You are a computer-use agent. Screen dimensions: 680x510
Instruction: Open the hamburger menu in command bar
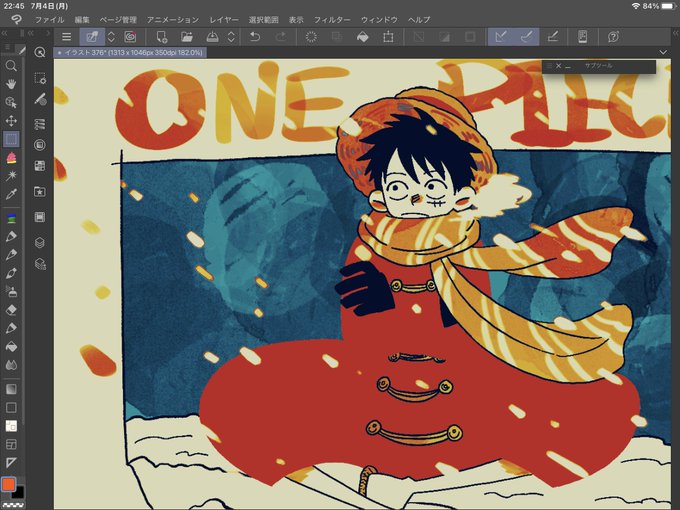pos(66,37)
